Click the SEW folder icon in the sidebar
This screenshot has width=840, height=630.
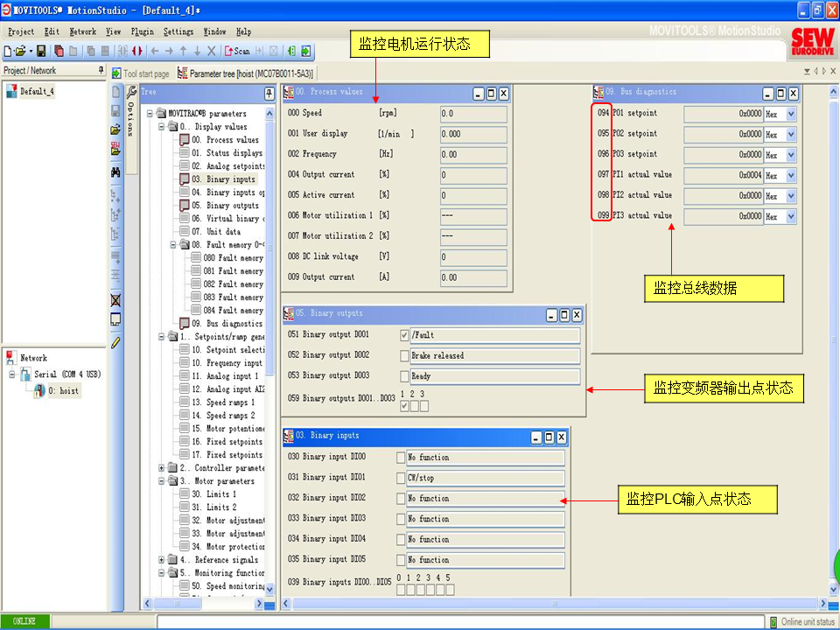point(115,150)
